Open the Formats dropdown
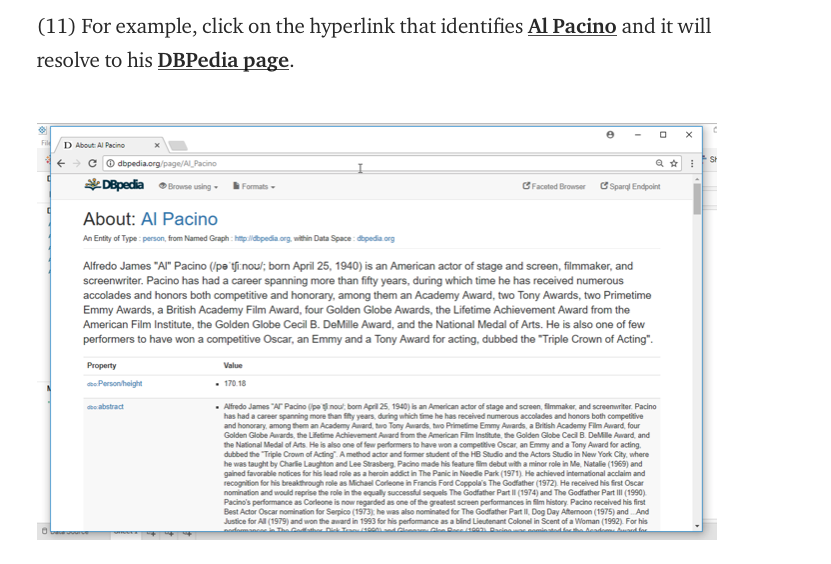831x564 pixels. [x=254, y=187]
